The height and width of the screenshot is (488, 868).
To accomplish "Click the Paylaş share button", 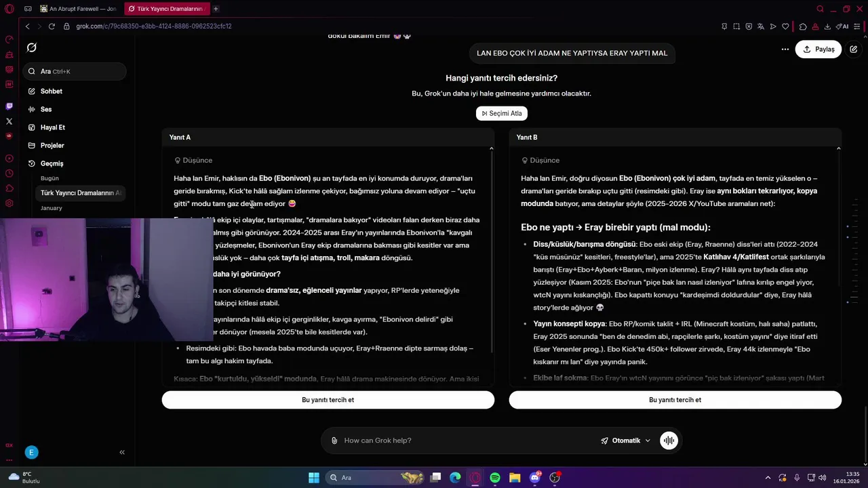I will [818, 49].
